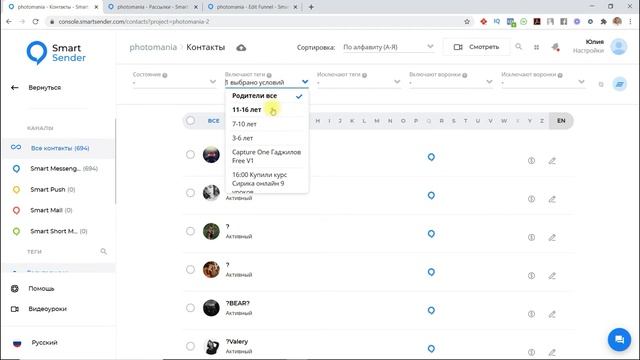Click info icon in ?Valery contact row
Image resolution: width=640 pixels, height=360 pixels.
531,352
